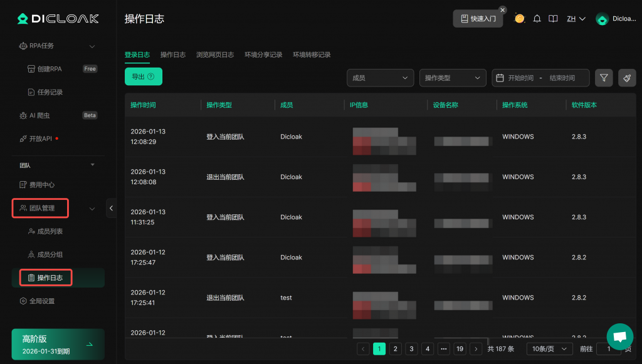Switch language with ZH dropdown
This screenshot has height=364, width=642.
click(576, 19)
